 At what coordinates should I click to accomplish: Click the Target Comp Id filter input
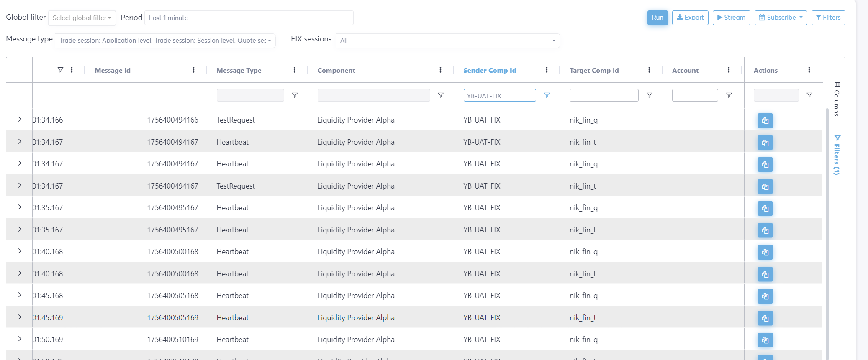click(x=603, y=95)
